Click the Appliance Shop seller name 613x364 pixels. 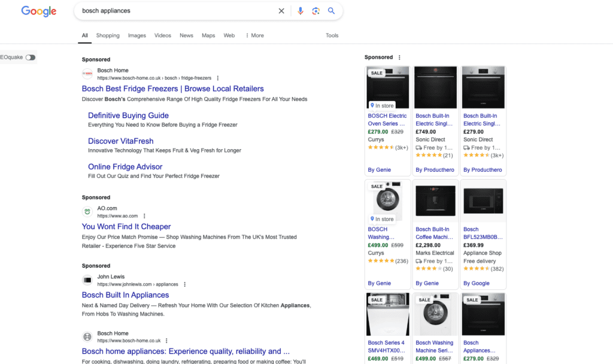tap(482, 253)
